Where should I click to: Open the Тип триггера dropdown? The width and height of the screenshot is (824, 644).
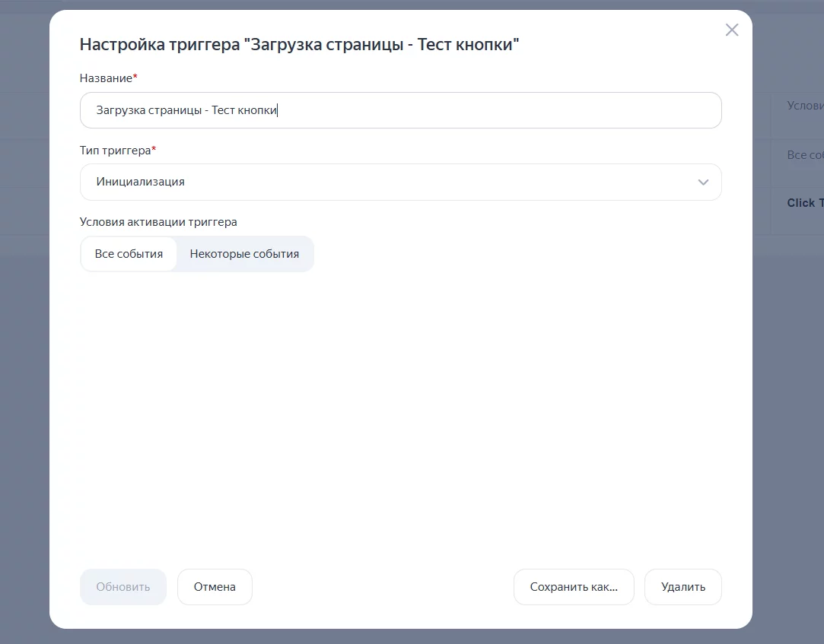400,182
